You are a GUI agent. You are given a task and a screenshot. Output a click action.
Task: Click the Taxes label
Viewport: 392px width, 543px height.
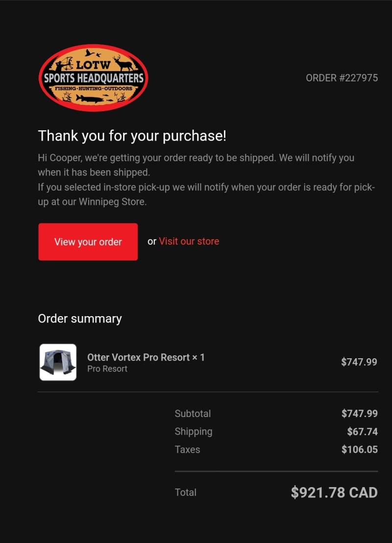tap(187, 449)
